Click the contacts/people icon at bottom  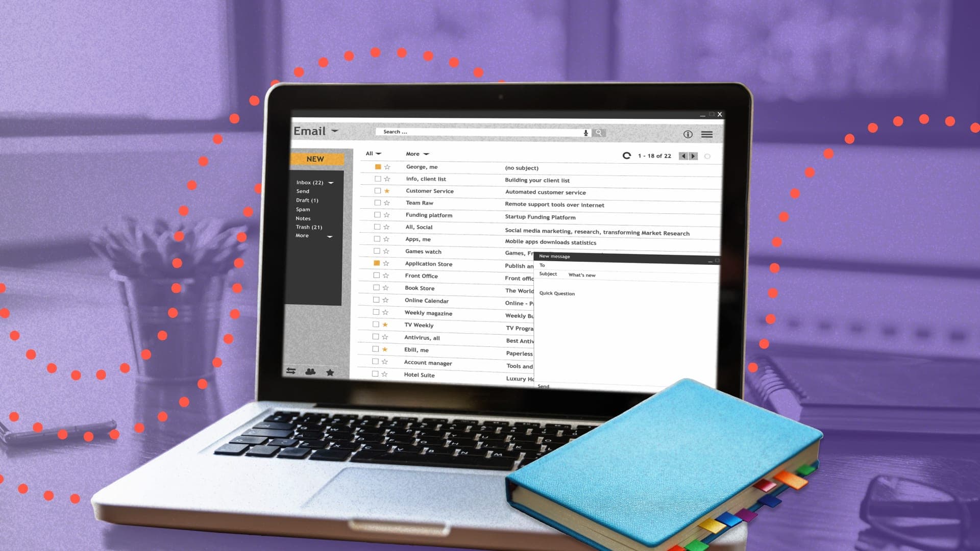310,372
